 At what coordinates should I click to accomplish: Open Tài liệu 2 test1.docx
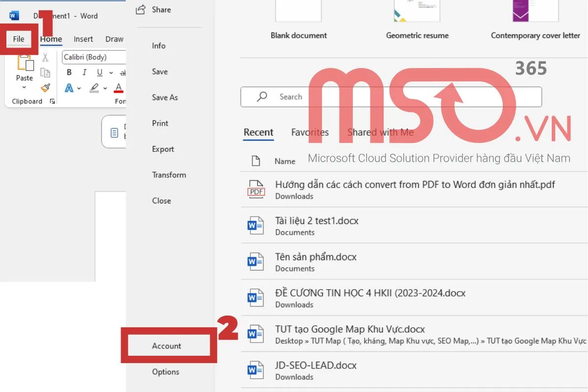[414, 226]
